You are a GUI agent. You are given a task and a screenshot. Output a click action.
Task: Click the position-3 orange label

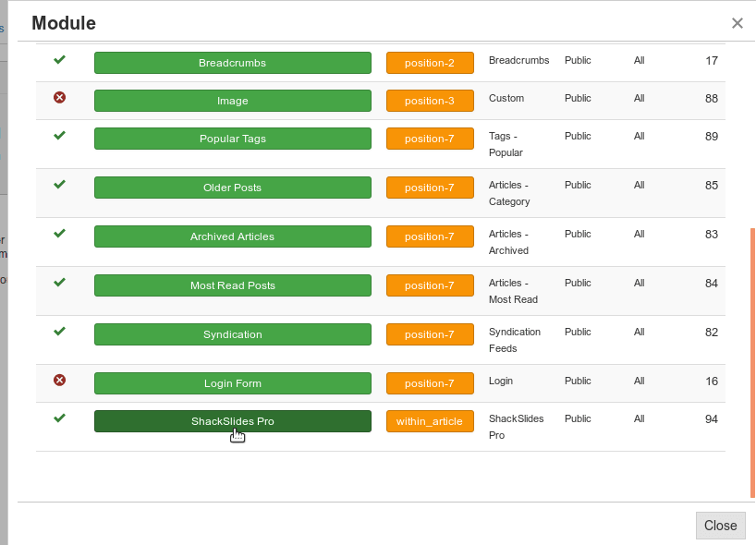tap(430, 101)
